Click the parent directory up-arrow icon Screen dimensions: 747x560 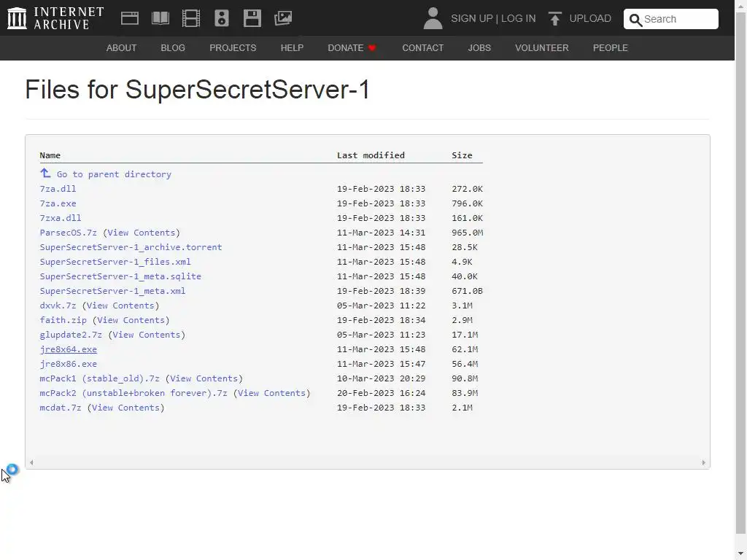coord(45,173)
